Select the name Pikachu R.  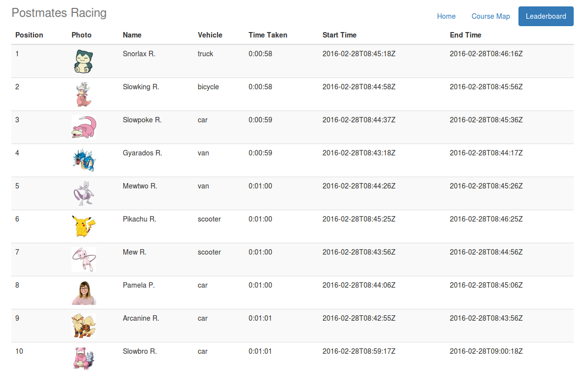140,219
